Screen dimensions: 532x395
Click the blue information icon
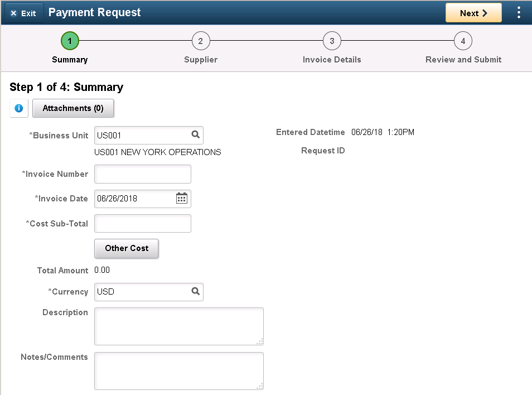click(x=19, y=108)
